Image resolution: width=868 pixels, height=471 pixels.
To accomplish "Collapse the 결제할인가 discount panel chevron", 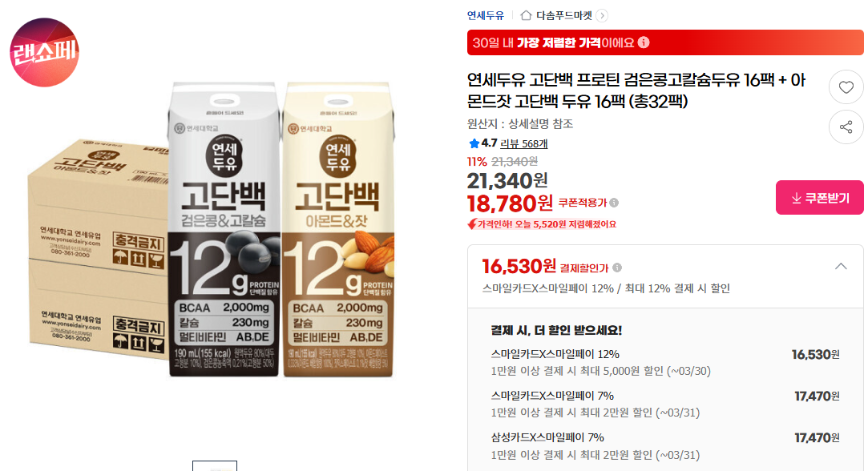I will pyautogui.click(x=840, y=266).
